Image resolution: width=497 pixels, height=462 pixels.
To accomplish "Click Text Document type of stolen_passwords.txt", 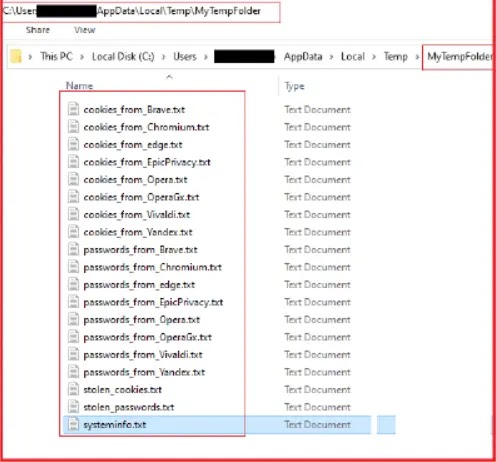I will pos(317,407).
